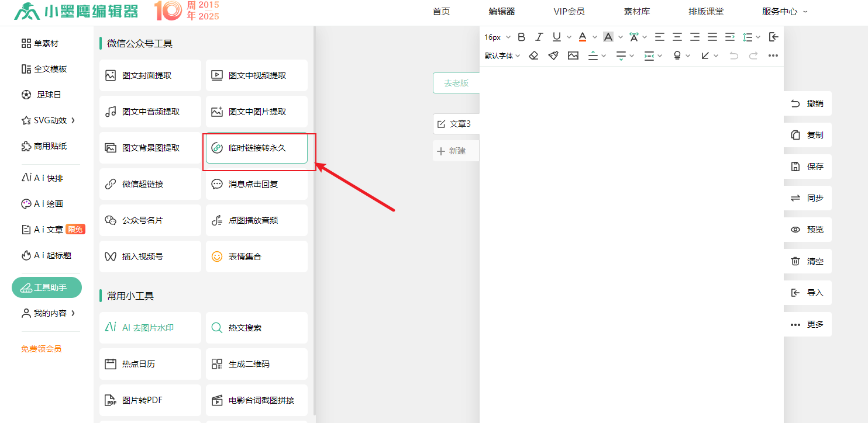Click the insert image toolbar icon
868x423 pixels.
tap(573, 56)
